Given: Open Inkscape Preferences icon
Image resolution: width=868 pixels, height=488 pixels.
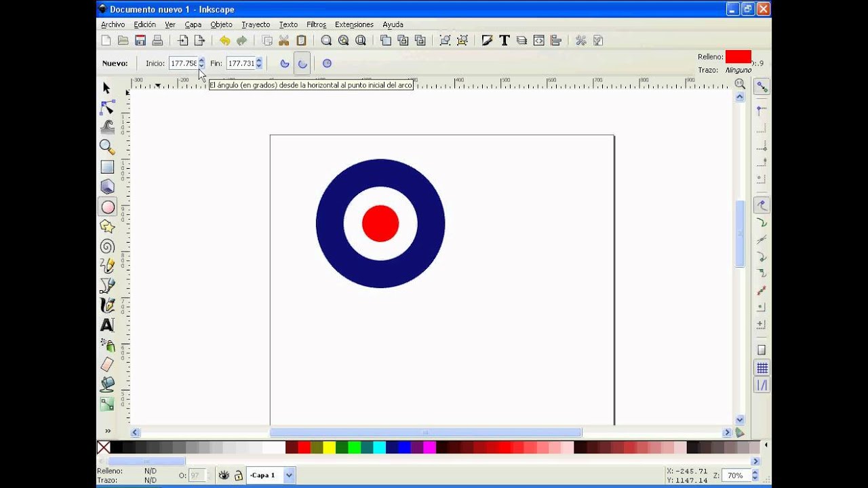Looking at the screenshot, I should tap(581, 41).
